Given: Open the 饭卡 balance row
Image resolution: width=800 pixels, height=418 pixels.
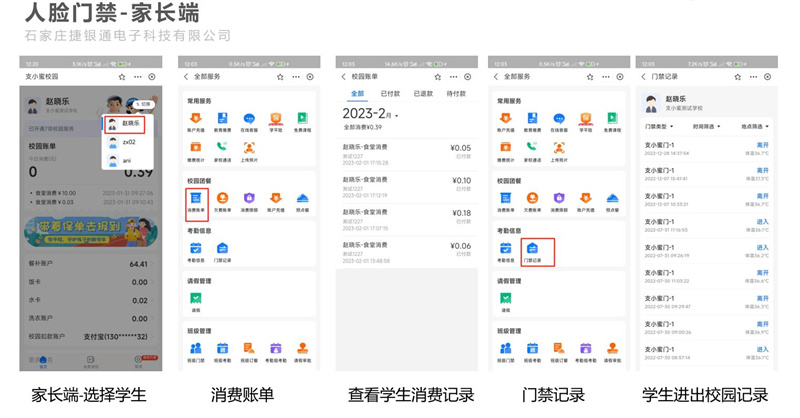Looking at the screenshot, I should click(90, 282).
